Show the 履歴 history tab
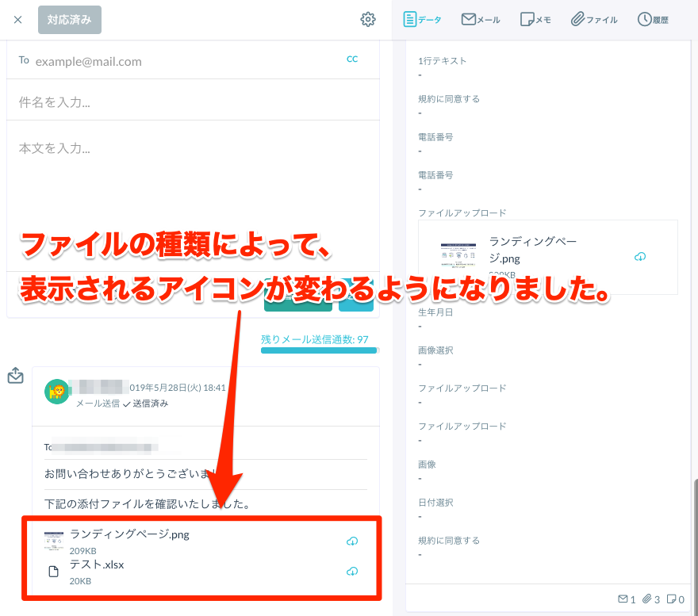The width and height of the screenshot is (698, 616). pos(653,20)
